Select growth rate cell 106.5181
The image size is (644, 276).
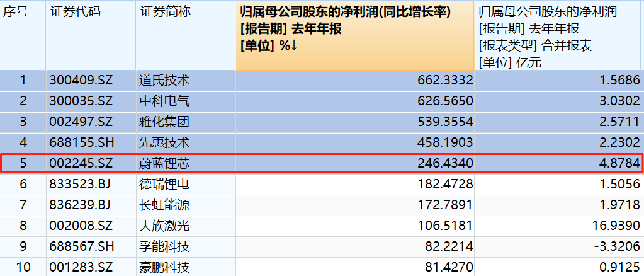355,226
